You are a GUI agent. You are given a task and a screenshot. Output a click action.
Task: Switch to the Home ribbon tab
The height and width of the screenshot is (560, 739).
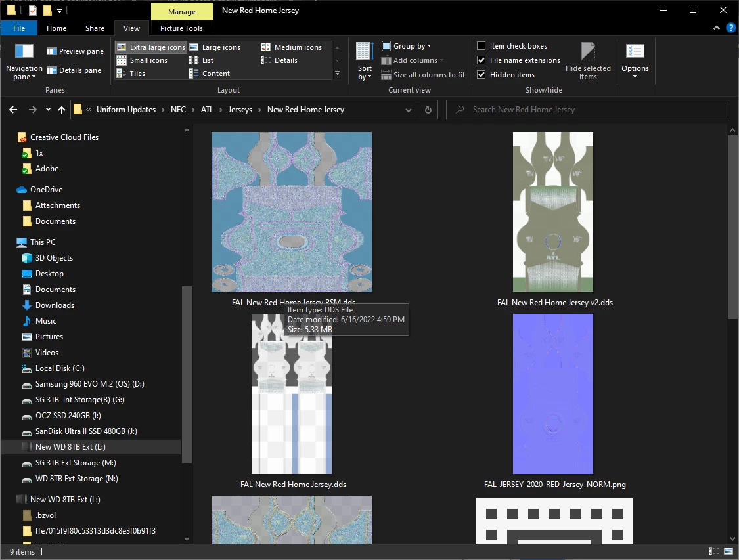[x=56, y=28]
